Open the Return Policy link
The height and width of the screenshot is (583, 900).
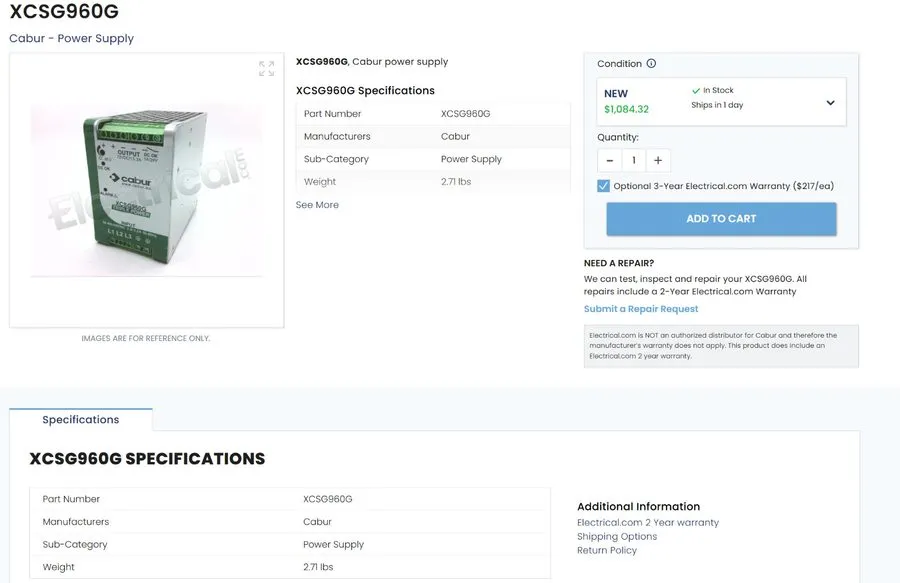coord(607,550)
